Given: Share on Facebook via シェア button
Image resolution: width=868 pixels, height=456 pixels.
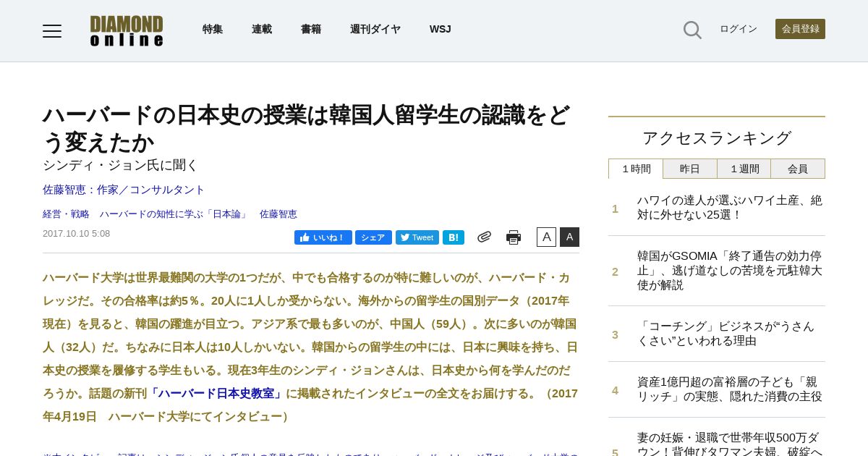Looking at the screenshot, I should click(373, 237).
